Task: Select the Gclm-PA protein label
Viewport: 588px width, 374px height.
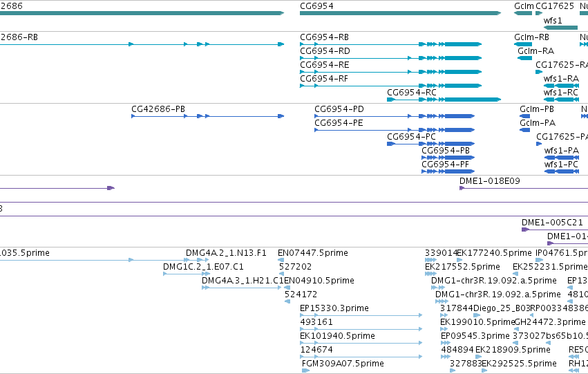Action: (538, 123)
